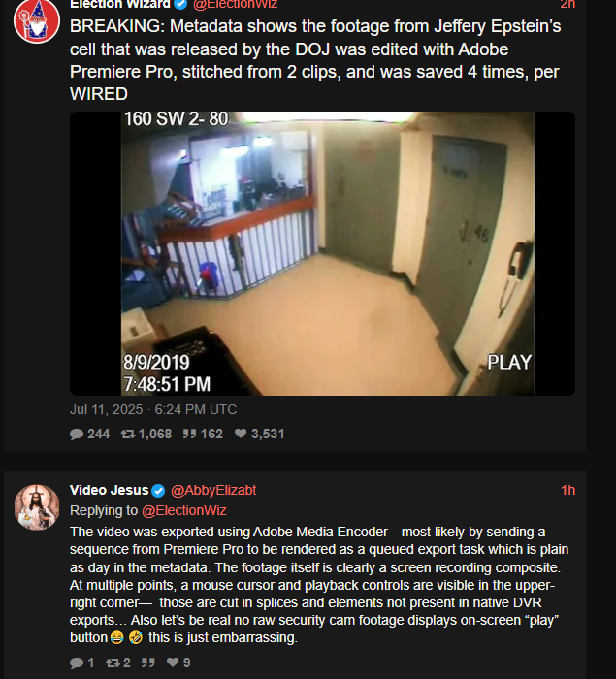The width and height of the screenshot is (616, 679).
Task: Like the Video Jesus reply with 9 hearts
Action: click(173, 663)
